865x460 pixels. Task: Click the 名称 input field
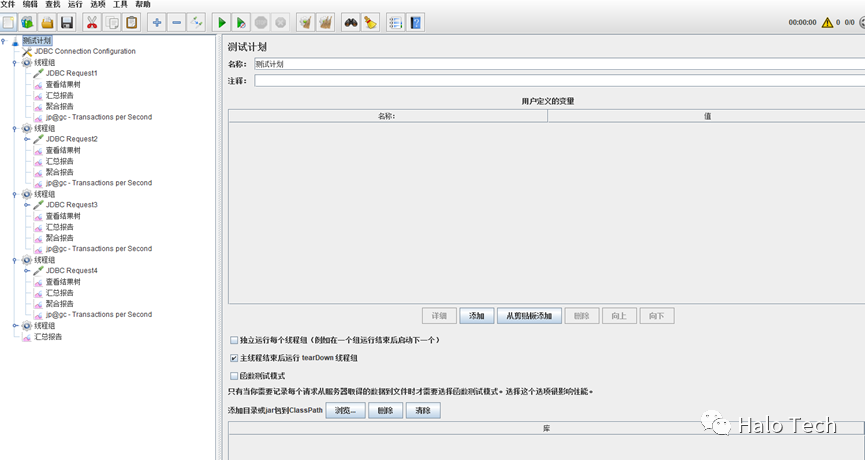[x=559, y=64]
